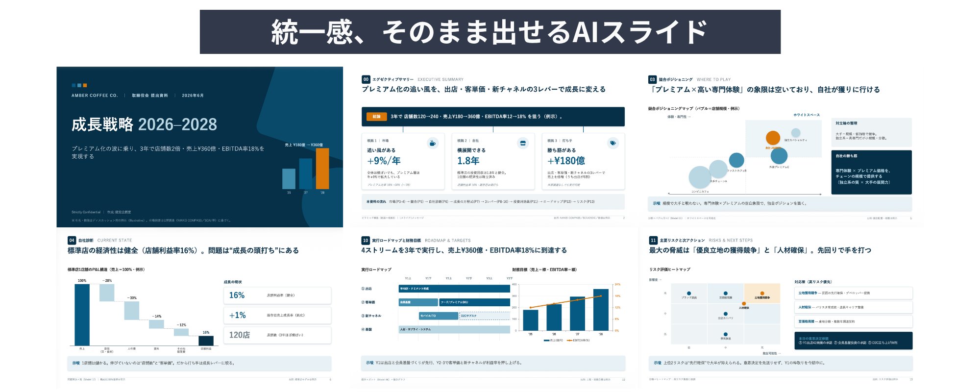Click the 本日の意思決定依頼 dark box
Screen dimensions: 980x392
coord(853,341)
